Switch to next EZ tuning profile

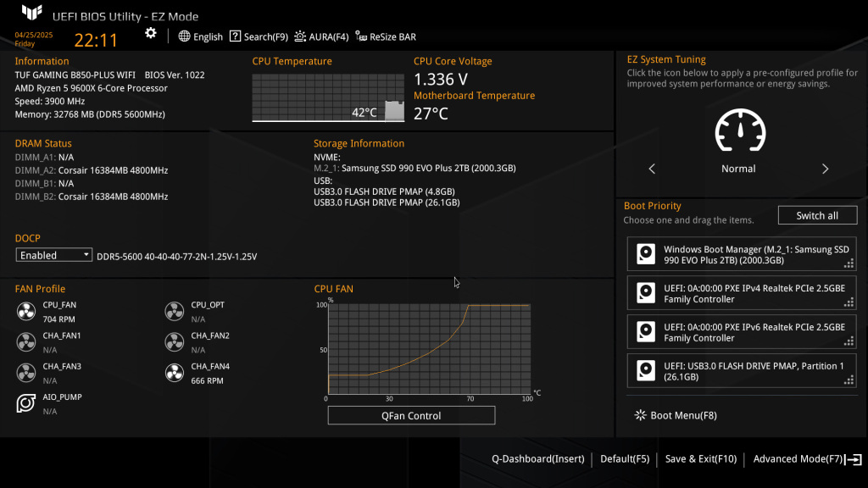(x=825, y=169)
